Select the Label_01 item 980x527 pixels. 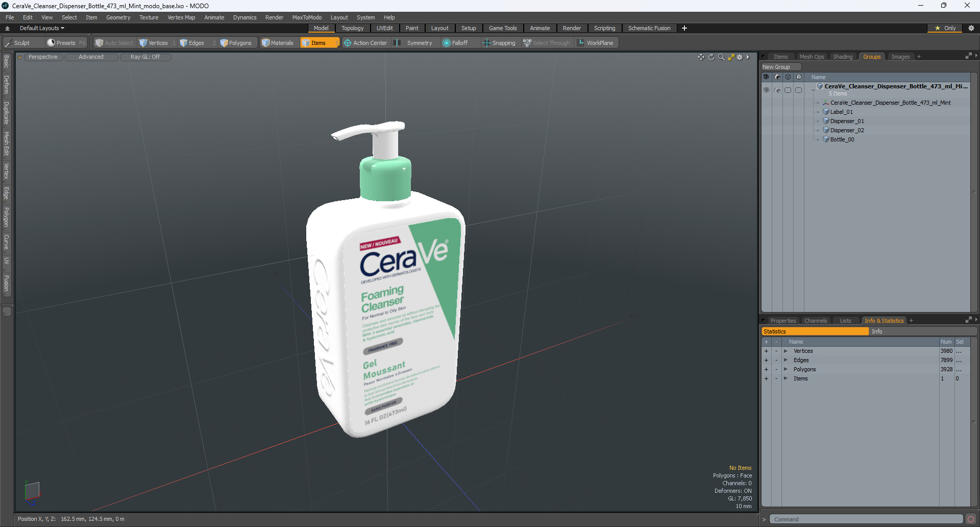coord(841,112)
